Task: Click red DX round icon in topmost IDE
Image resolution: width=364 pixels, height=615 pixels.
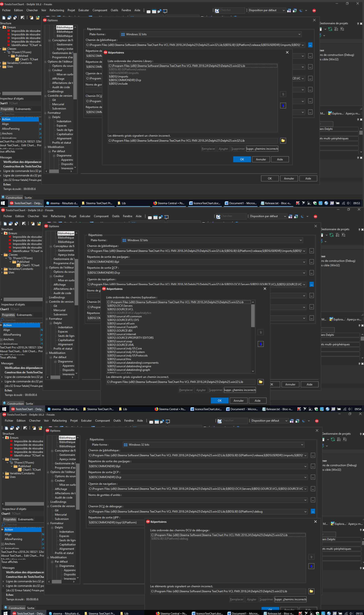Action: [314, 11]
